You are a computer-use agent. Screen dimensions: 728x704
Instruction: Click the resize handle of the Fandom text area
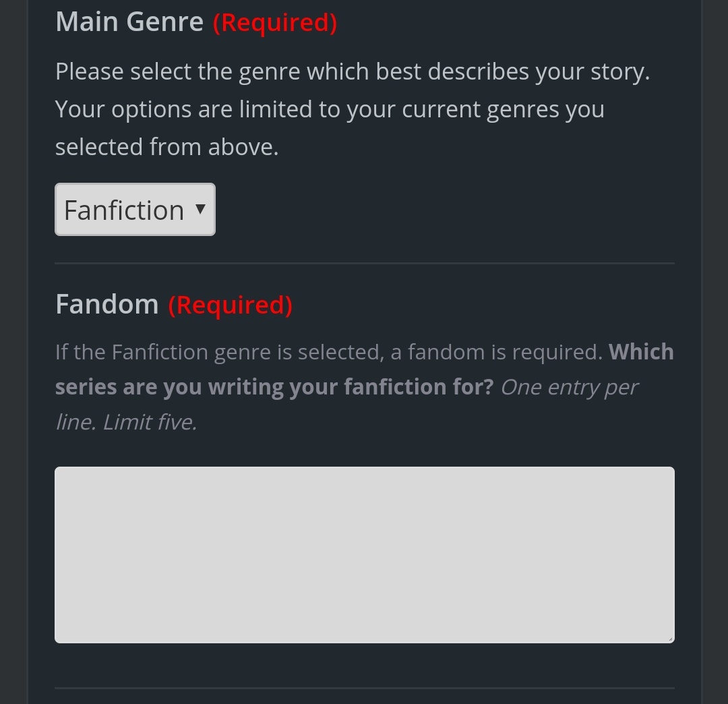pyautogui.click(x=670, y=638)
